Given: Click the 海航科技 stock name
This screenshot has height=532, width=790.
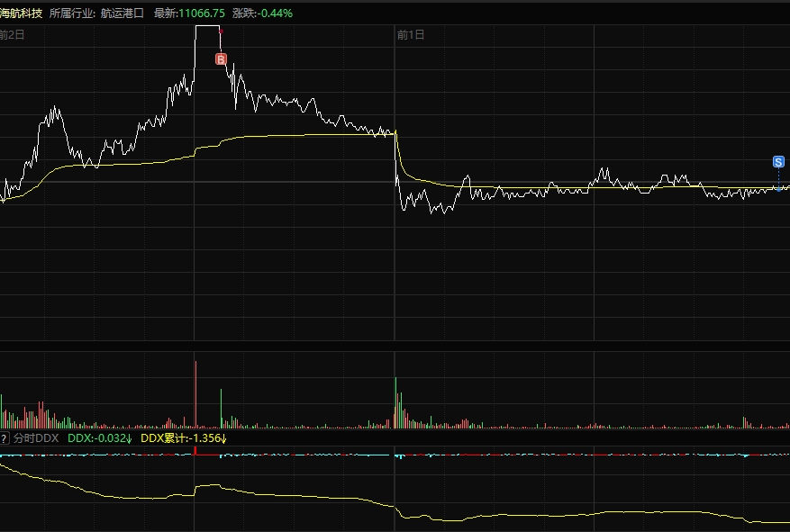Looking at the screenshot, I should tap(21, 14).
